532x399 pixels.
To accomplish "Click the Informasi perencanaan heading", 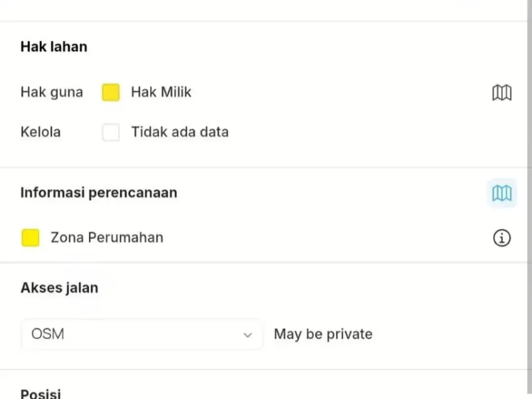I will coord(99,193).
